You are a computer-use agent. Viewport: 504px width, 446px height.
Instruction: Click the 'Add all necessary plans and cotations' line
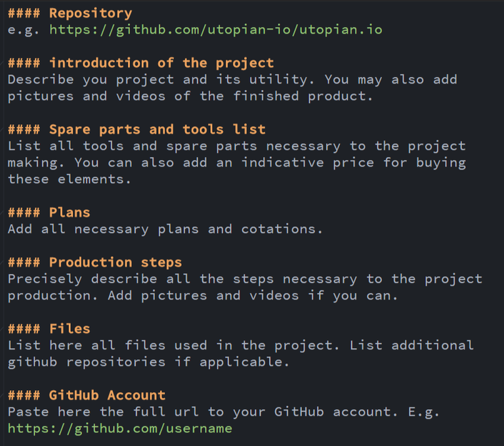[165, 229]
